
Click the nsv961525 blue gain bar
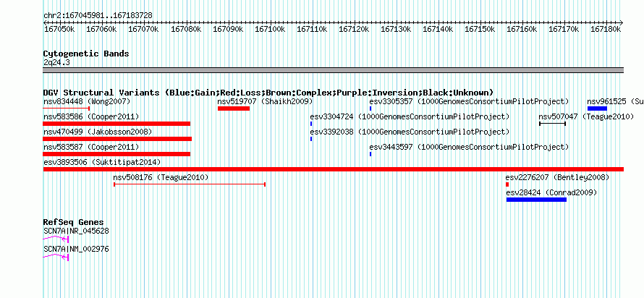[x=597, y=108]
